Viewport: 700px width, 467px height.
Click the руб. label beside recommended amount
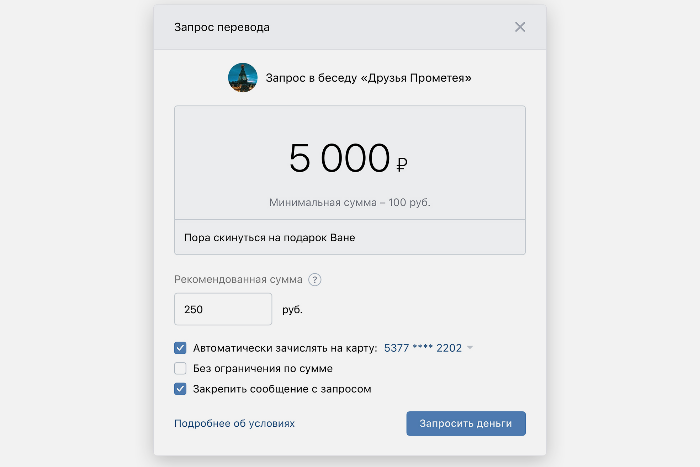click(292, 310)
